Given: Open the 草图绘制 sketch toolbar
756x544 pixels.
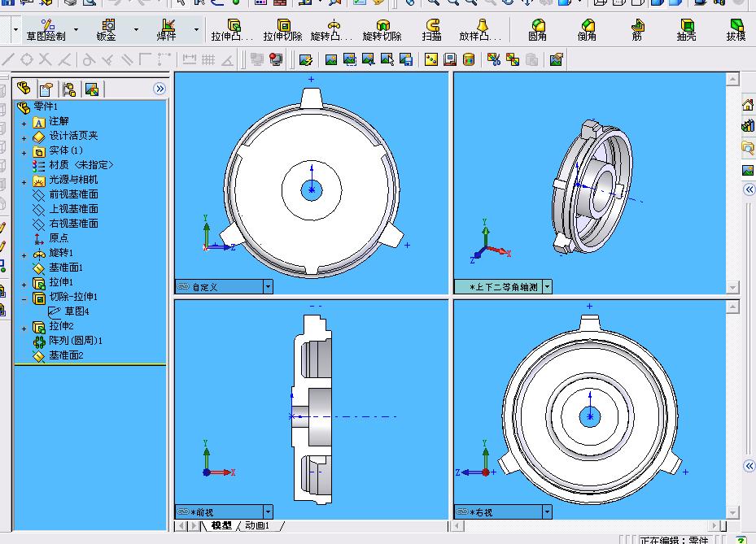Looking at the screenshot, I should pos(46,30).
